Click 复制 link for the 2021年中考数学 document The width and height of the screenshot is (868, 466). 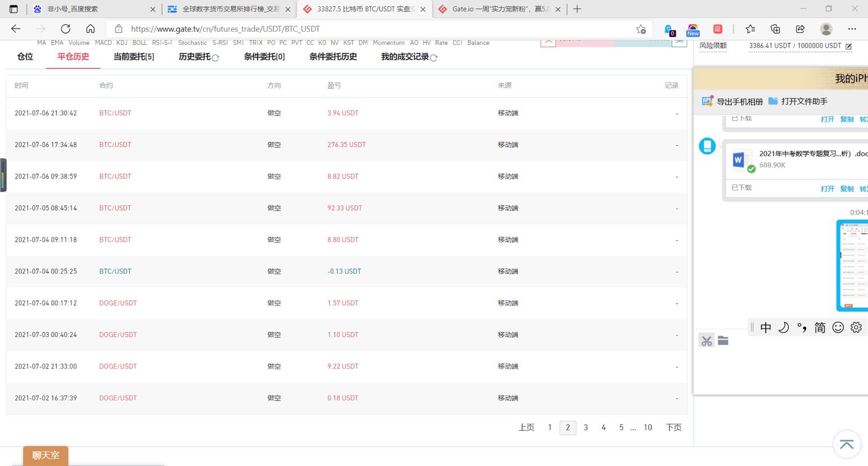coord(847,189)
